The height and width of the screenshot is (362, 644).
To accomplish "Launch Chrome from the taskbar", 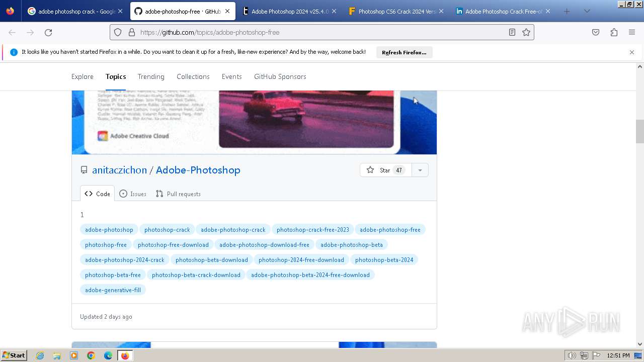I will pyautogui.click(x=91, y=355).
